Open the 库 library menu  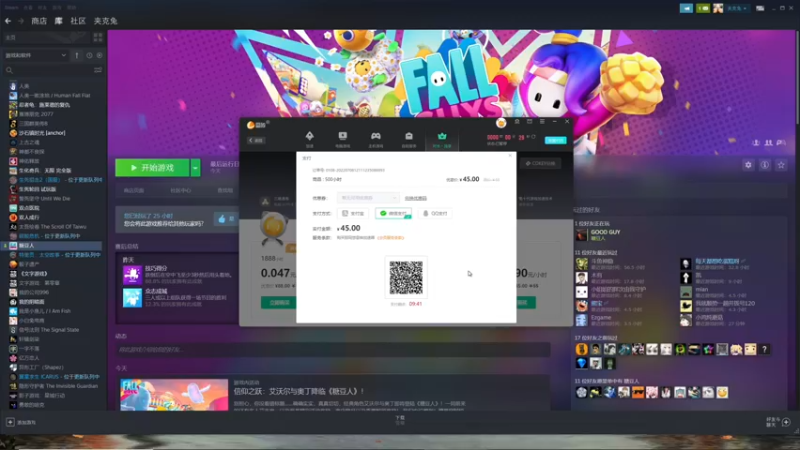point(59,21)
